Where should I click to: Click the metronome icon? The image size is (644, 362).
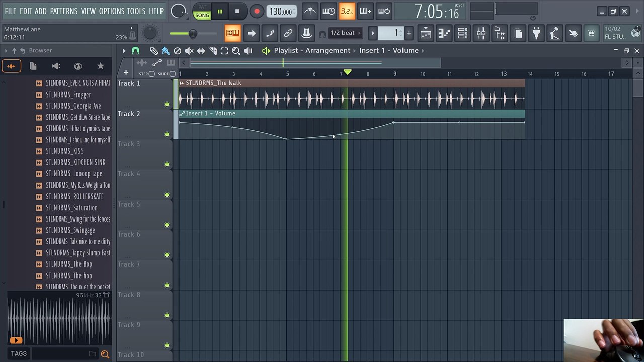pyautogui.click(x=310, y=11)
